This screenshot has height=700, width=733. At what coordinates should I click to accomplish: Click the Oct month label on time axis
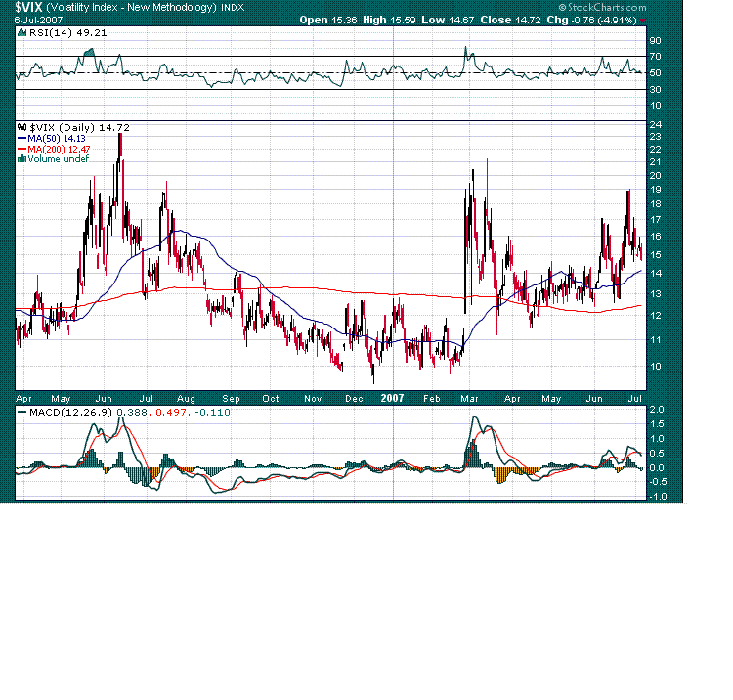tap(270, 399)
